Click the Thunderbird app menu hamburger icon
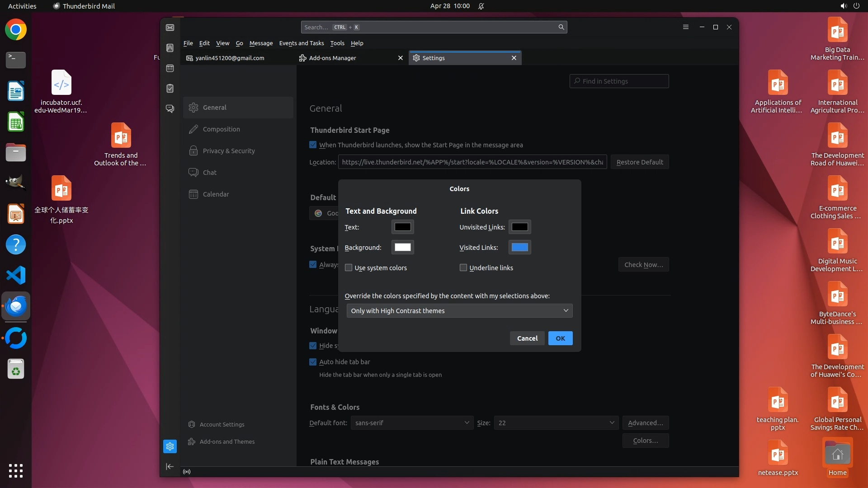The image size is (868, 488). click(x=685, y=27)
